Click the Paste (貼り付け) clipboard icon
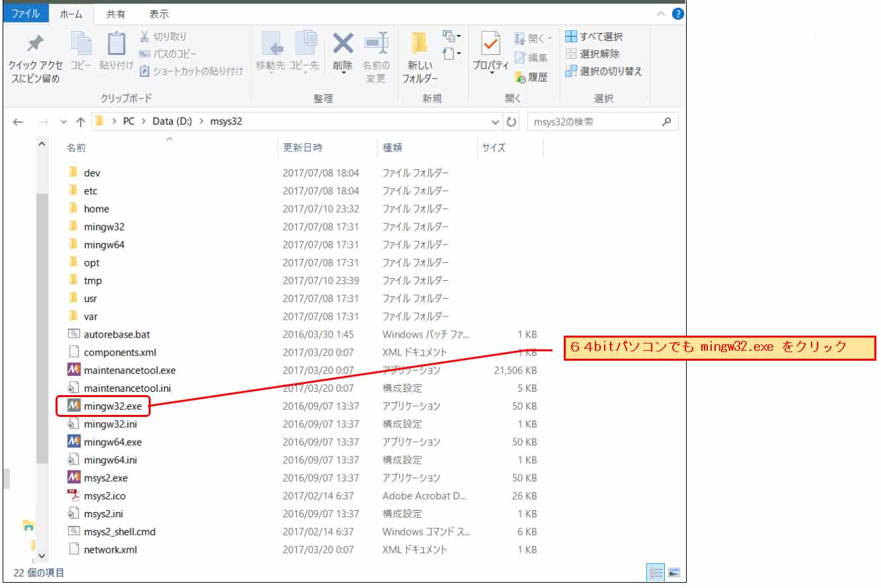The width and height of the screenshot is (881, 588). (x=116, y=45)
